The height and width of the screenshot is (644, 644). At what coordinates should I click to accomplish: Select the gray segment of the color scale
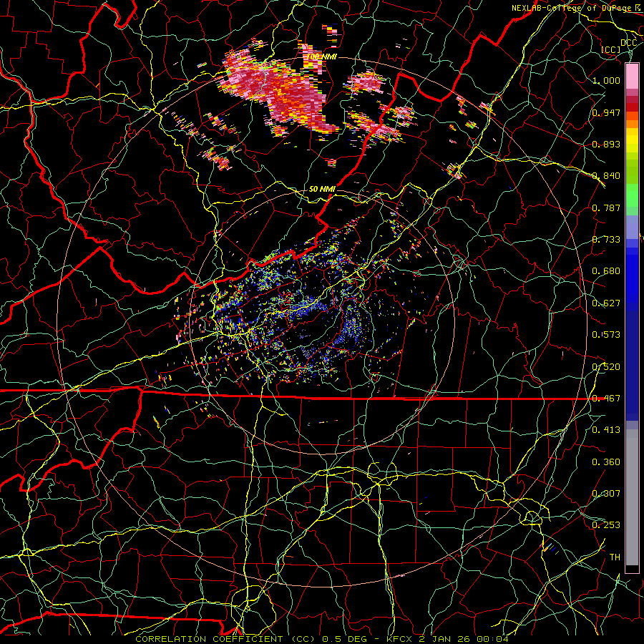[x=632, y=497]
